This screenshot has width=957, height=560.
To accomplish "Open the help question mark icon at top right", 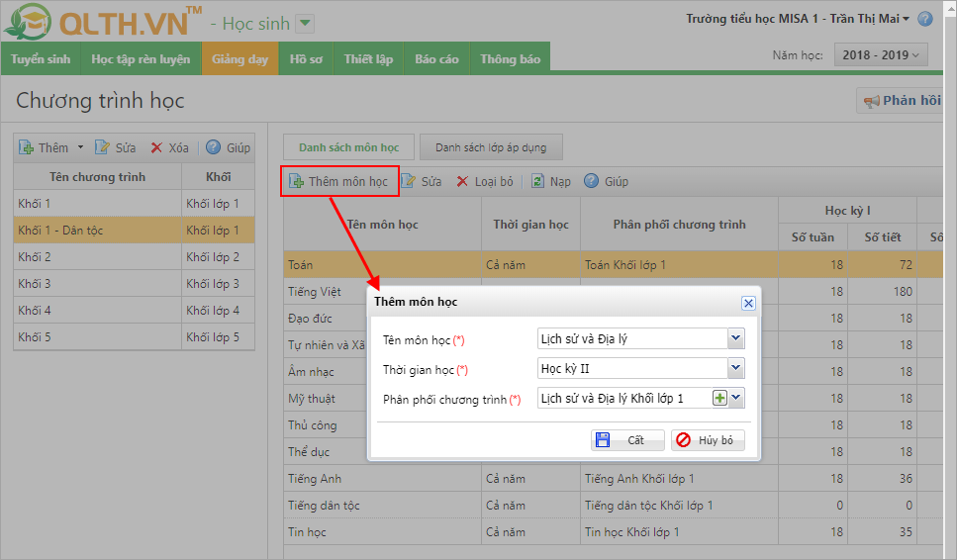I will click(925, 19).
